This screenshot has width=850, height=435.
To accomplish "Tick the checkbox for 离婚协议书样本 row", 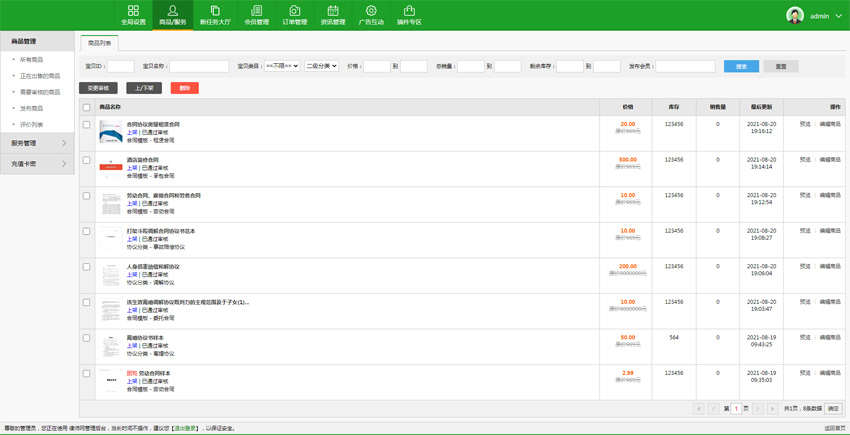I will click(x=86, y=338).
